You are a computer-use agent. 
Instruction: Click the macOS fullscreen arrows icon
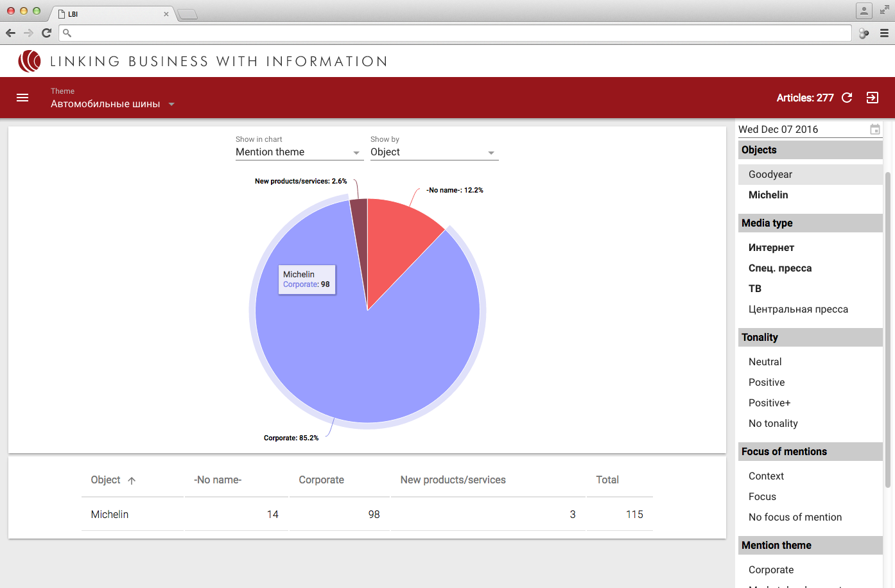coord(884,10)
